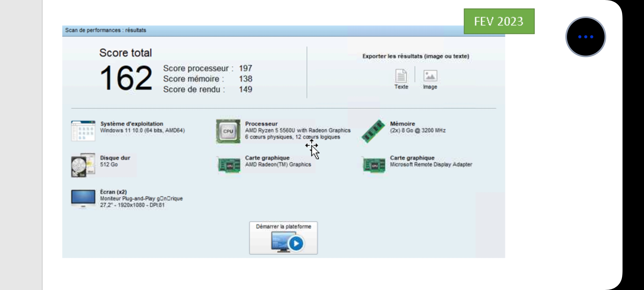Select the Score de rendu line

coord(207,89)
